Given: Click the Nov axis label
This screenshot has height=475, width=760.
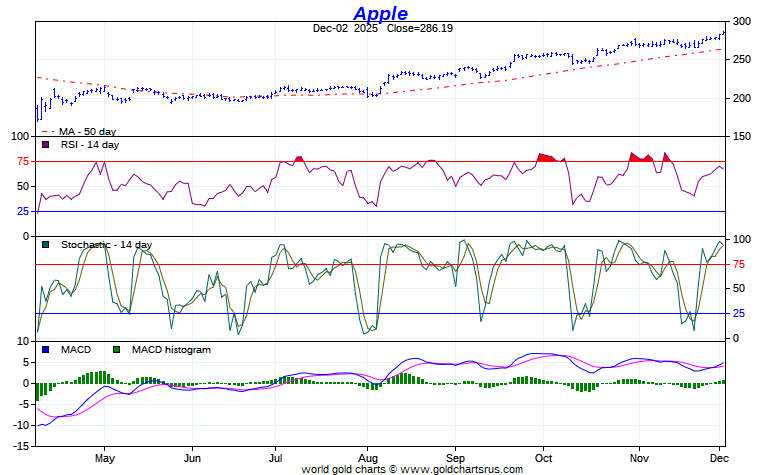Looking at the screenshot, I should (639, 458).
